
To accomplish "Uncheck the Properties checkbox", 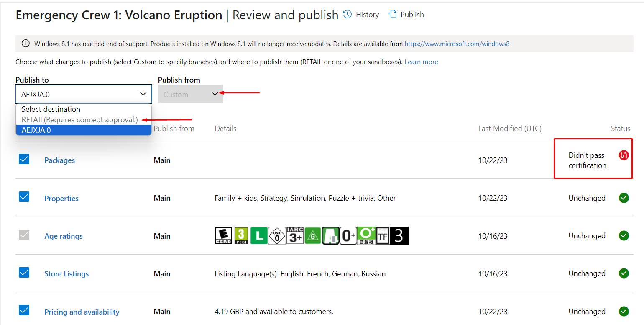I will pos(24,196).
